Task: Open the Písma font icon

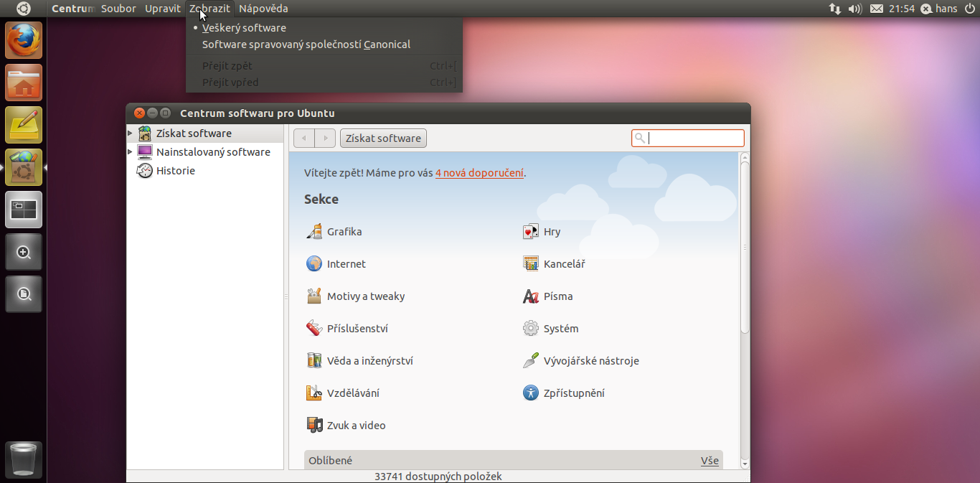Action: click(x=531, y=296)
